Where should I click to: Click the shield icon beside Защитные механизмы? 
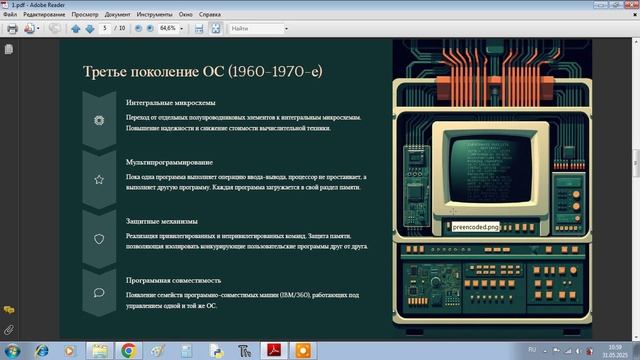coord(99,239)
